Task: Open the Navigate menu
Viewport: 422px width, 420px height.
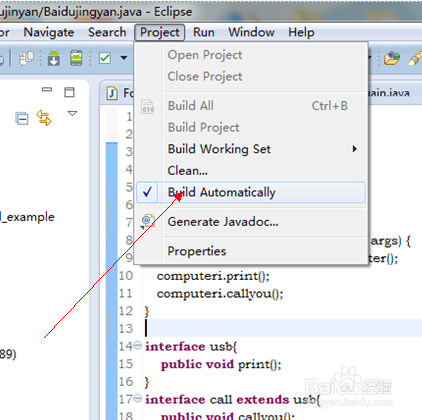Action: [49, 32]
